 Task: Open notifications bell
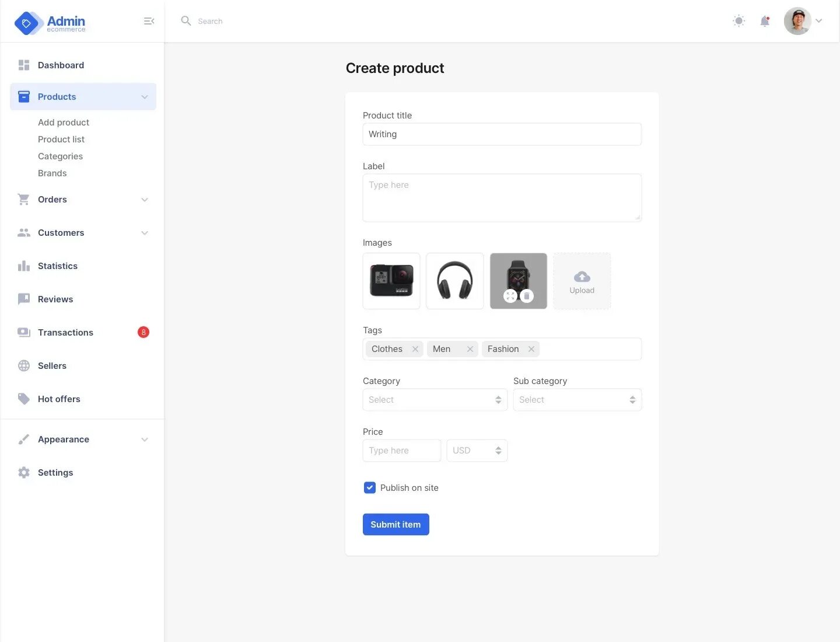[x=765, y=21]
